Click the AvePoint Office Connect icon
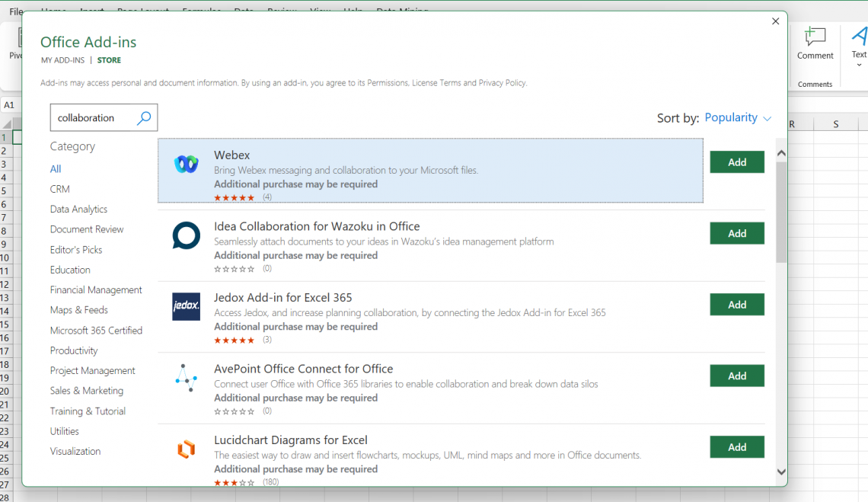This screenshot has height=502, width=868. click(x=186, y=376)
